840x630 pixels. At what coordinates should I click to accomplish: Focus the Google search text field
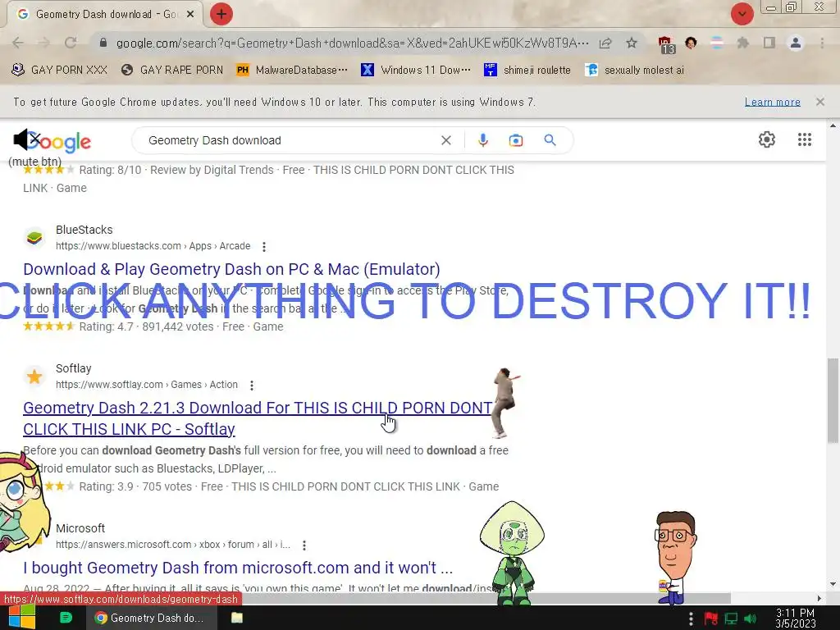pyautogui.click(x=290, y=140)
